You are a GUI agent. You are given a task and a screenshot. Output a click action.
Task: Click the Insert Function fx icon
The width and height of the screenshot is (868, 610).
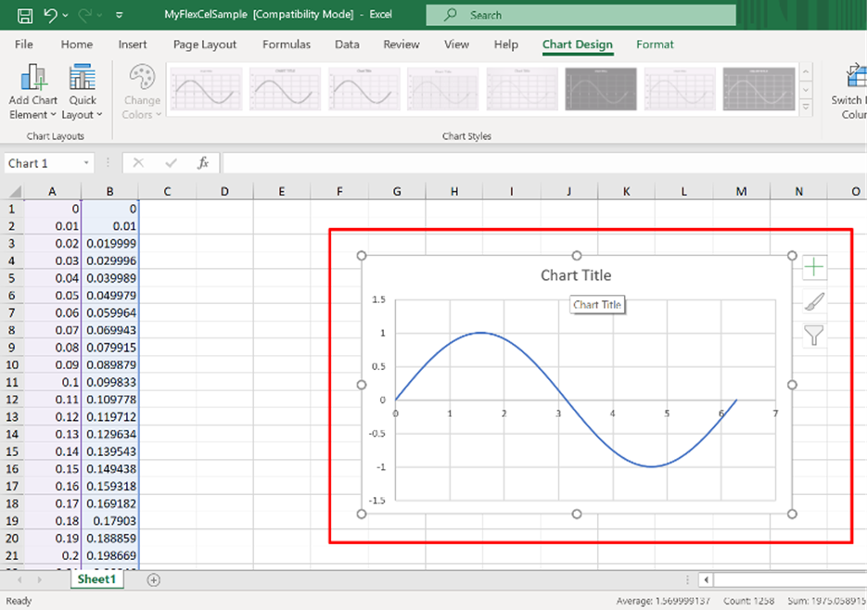pos(203,163)
